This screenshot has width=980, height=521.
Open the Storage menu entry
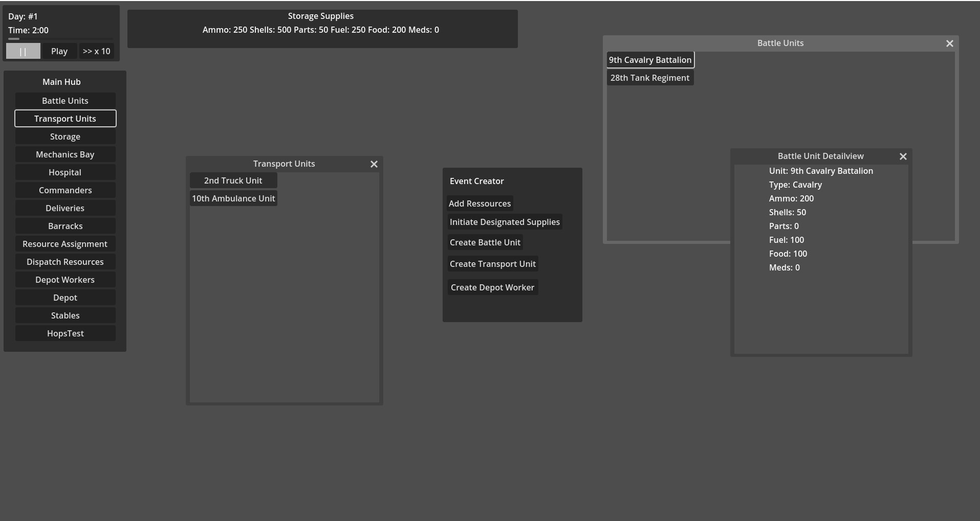point(65,137)
